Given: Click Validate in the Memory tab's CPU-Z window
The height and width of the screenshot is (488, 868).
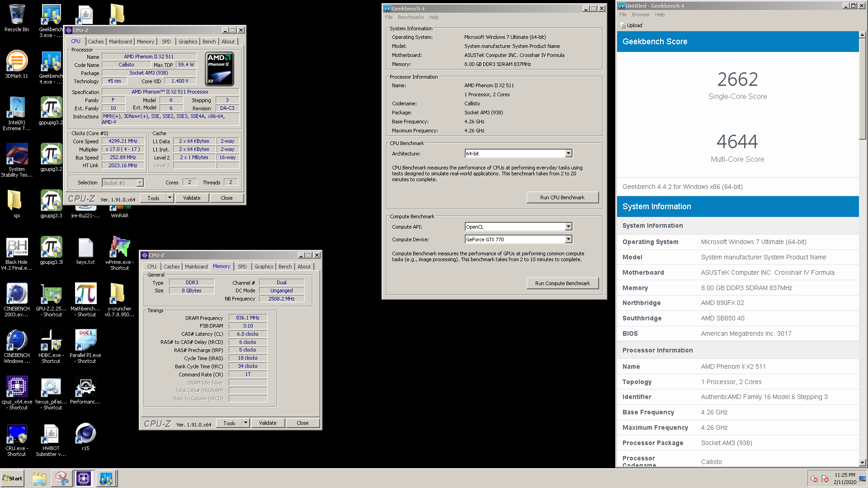Looking at the screenshot, I should pos(268,423).
